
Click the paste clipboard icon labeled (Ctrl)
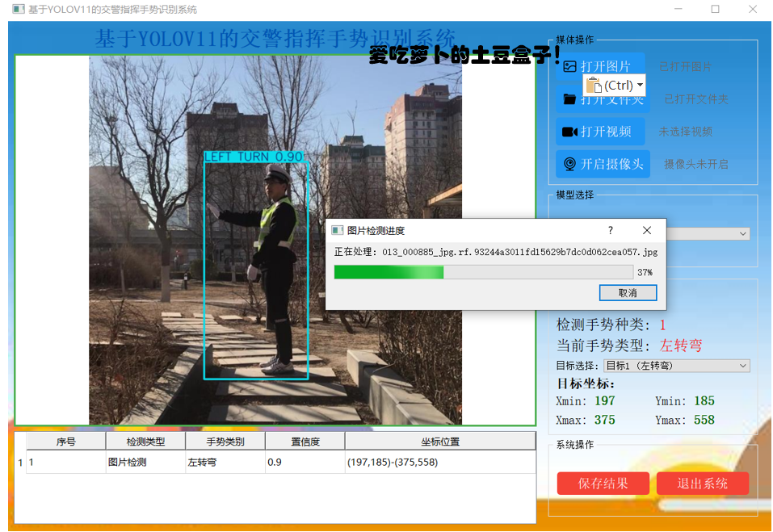coord(594,86)
